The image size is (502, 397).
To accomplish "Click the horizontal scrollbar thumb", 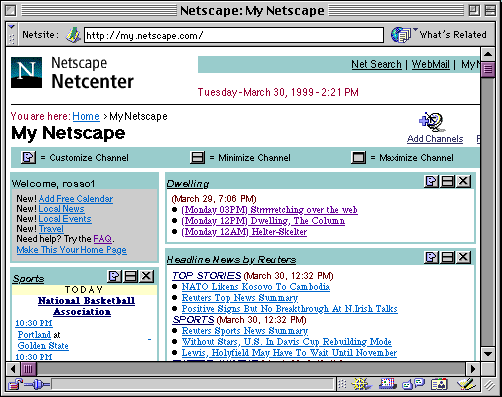I will pyautogui.click(x=29, y=369).
